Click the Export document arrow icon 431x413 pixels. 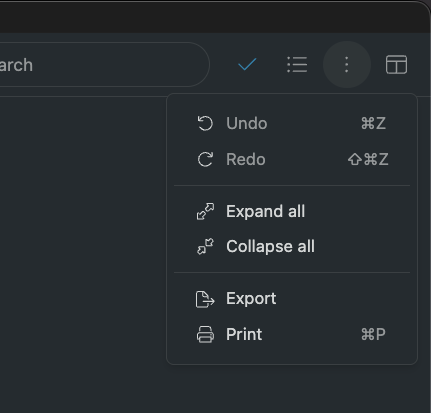[x=205, y=299]
